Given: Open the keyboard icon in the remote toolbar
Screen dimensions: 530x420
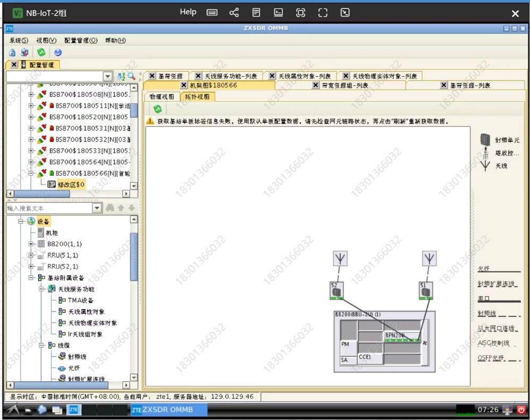Looking at the screenshot, I should click(212, 13).
